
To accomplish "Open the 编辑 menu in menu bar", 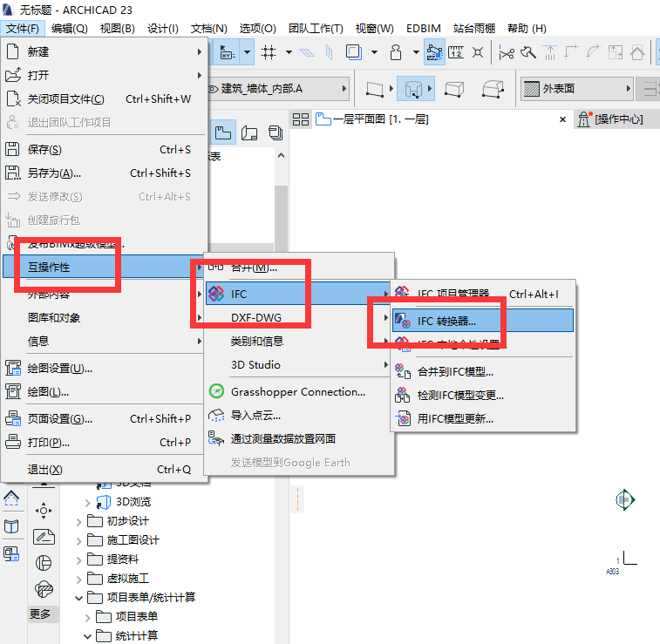I will tap(70, 28).
